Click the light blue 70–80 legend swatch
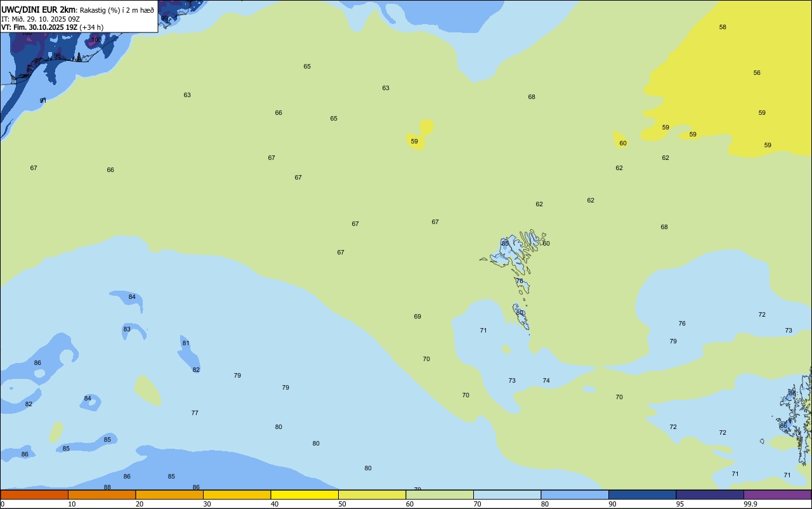Screen dimensions: 812x509 point(507,494)
